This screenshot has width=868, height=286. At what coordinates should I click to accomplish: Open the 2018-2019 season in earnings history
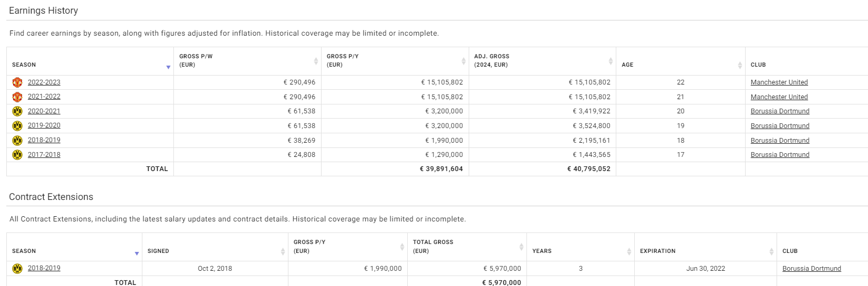point(44,140)
